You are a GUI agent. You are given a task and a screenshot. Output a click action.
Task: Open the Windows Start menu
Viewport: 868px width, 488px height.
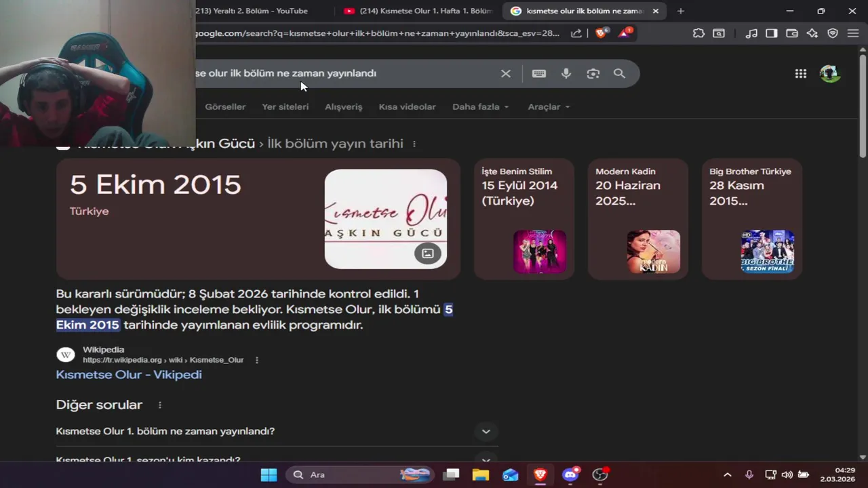coord(269,474)
